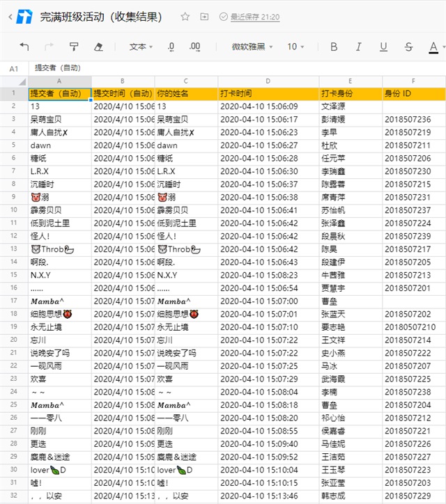Click the A1 cell name box
The height and width of the screenshot is (504, 446).
click(14, 68)
